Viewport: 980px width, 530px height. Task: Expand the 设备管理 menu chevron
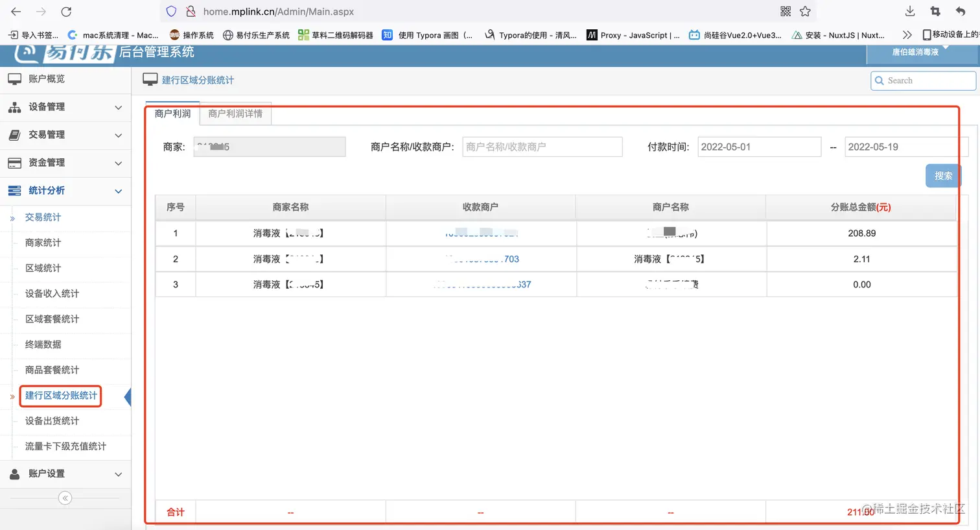(119, 107)
